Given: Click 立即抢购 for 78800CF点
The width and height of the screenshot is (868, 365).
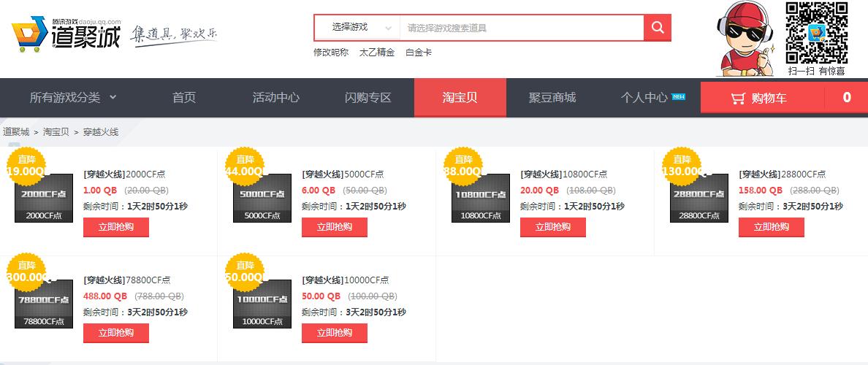Looking at the screenshot, I should click(116, 333).
